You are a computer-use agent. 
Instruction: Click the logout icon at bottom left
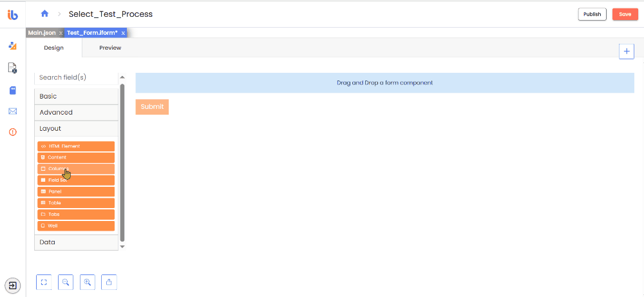13,285
